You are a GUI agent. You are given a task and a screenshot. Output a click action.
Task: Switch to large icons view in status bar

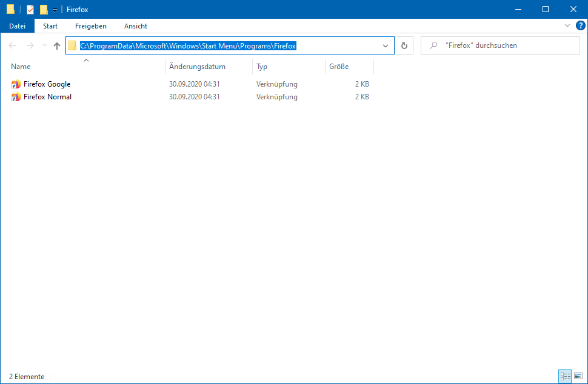[578, 376]
